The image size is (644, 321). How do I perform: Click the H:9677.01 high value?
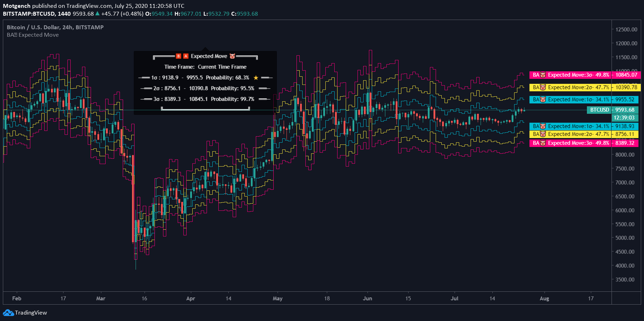(188, 14)
